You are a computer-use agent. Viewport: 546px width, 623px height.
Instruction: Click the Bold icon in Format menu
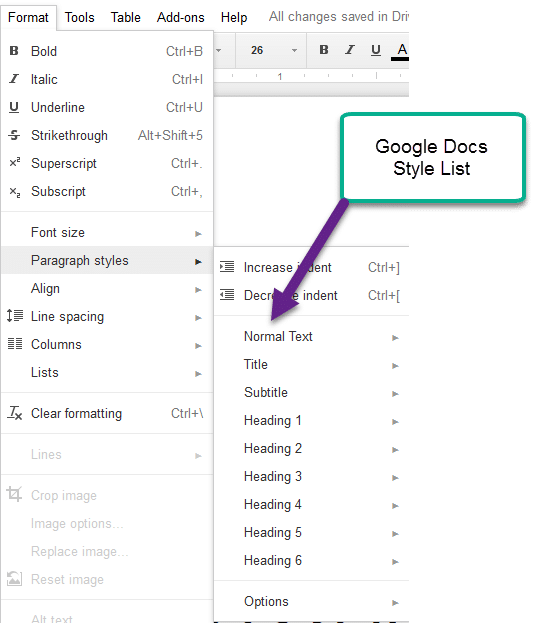[14, 51]
